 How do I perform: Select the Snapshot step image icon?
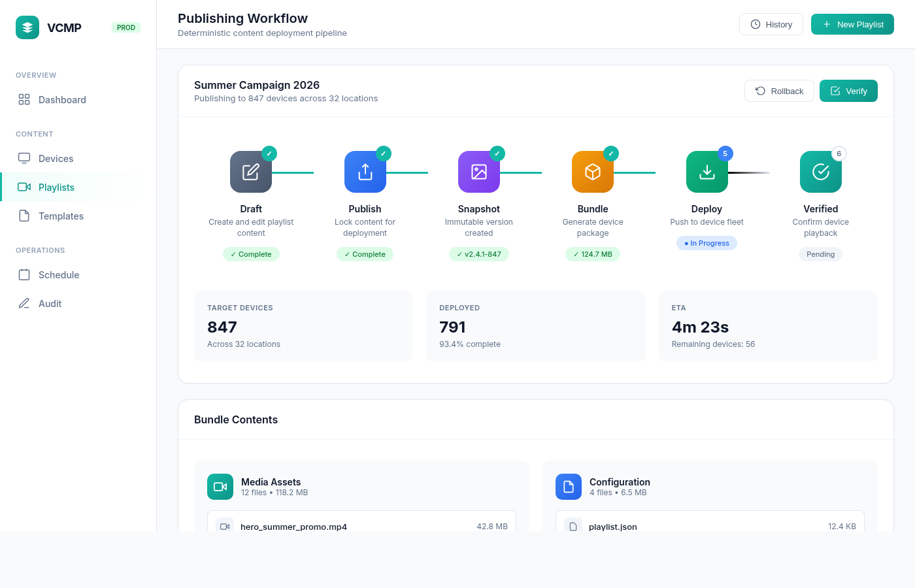pos(479,172)
